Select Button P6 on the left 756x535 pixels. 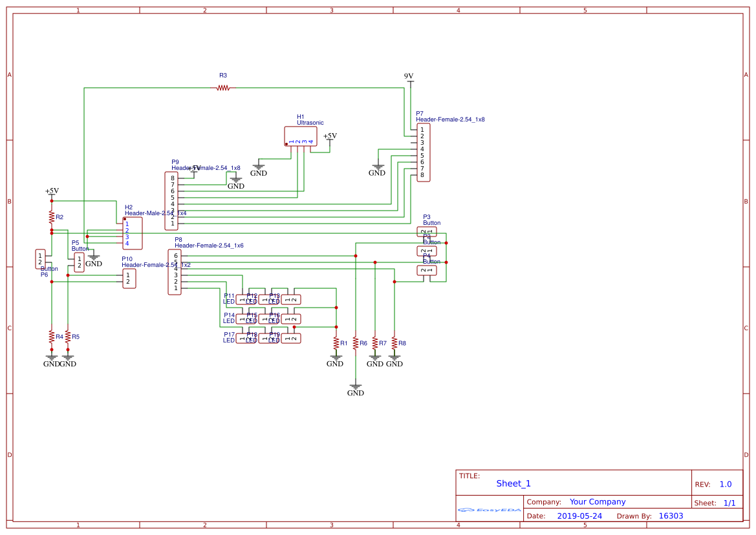coord(40,258)
